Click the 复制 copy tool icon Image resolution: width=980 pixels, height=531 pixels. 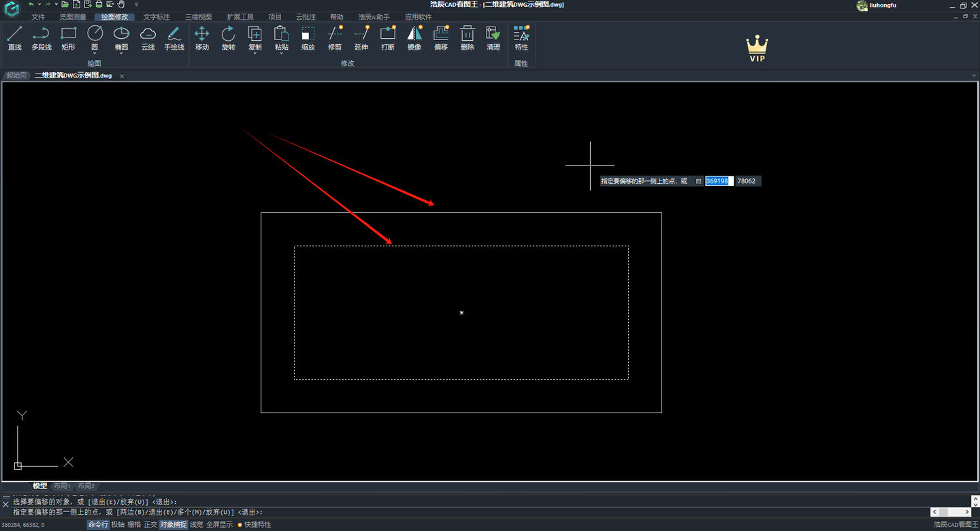[255, 33]
